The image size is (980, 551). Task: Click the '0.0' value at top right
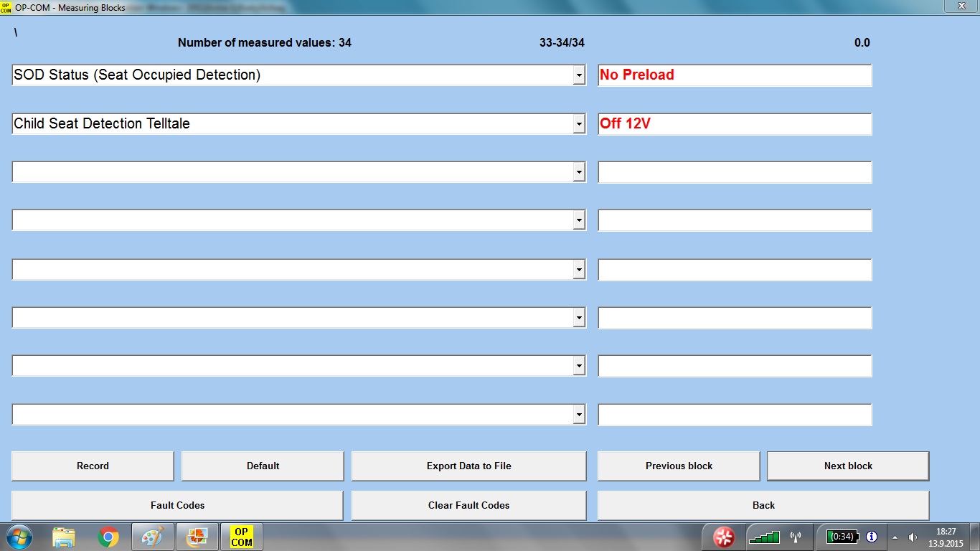(862, 42)
